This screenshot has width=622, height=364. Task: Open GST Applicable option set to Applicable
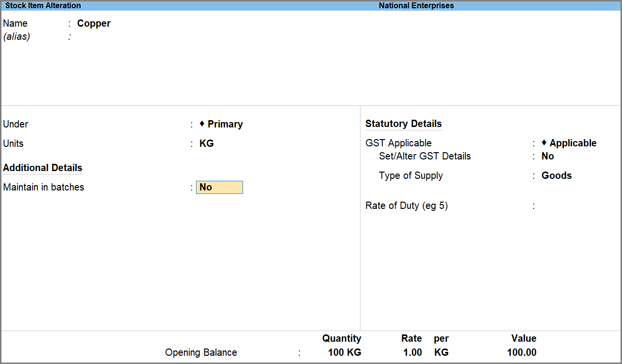[x=569, y=143]
